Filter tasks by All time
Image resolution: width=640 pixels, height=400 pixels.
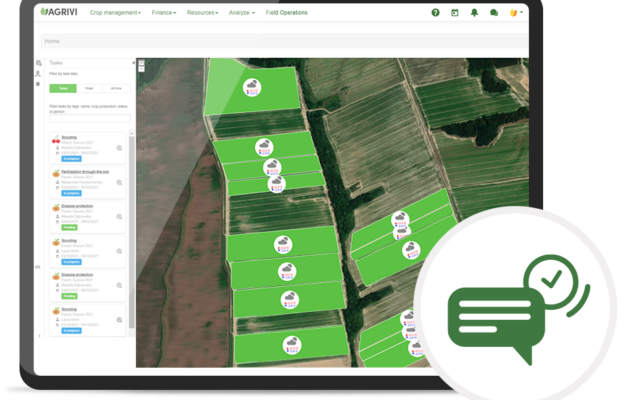coord(116,89)
